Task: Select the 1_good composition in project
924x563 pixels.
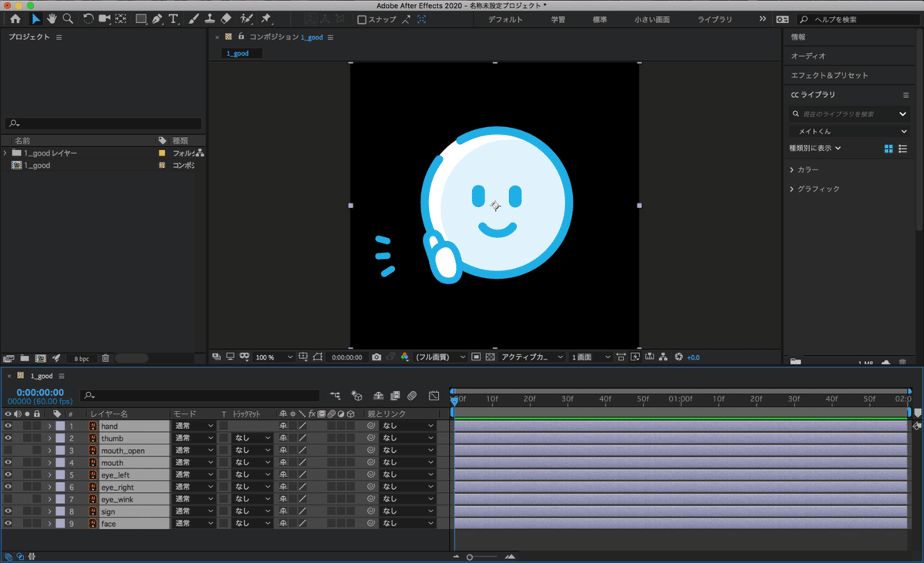Action: pyautogui.click(x=37, y=166)
